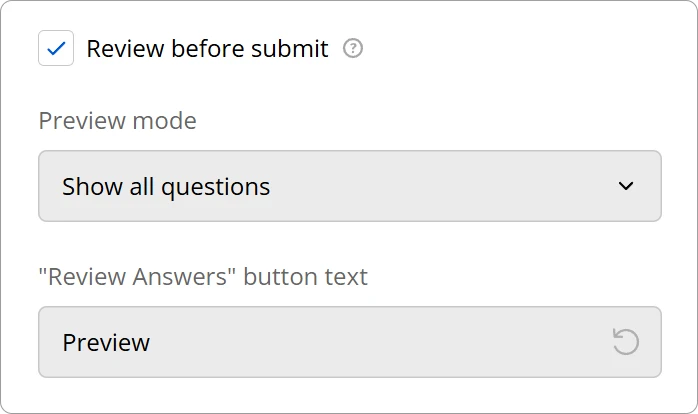Disable the Review before submit option

point(56,48)
